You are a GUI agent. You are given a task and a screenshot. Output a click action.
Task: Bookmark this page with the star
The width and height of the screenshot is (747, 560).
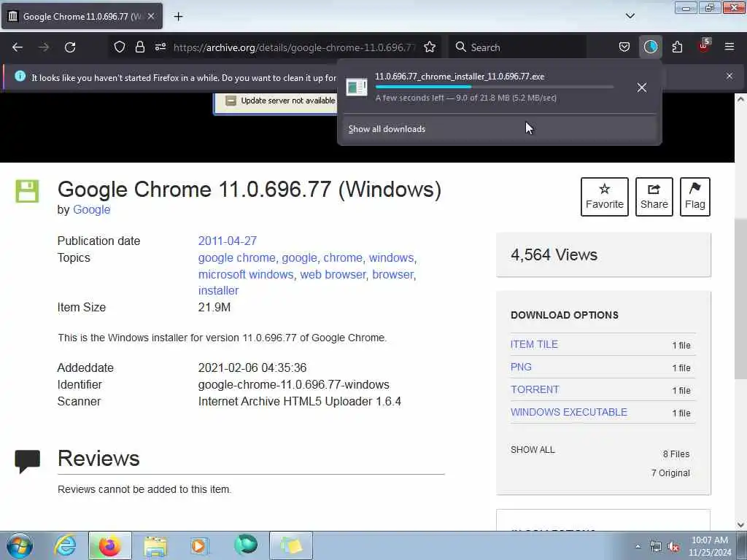[x=430, y=47]
